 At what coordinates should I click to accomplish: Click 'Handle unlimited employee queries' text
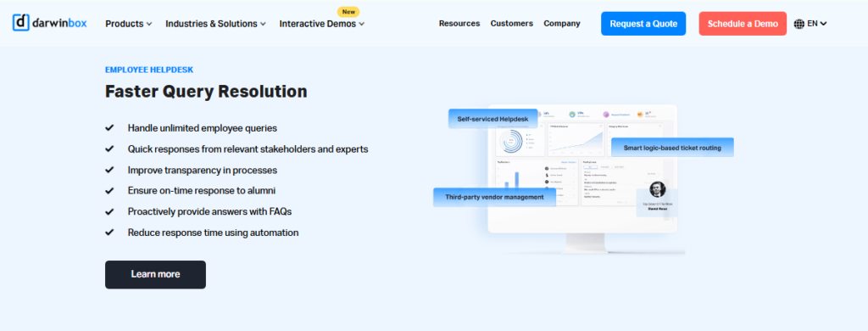pos(202,128)
